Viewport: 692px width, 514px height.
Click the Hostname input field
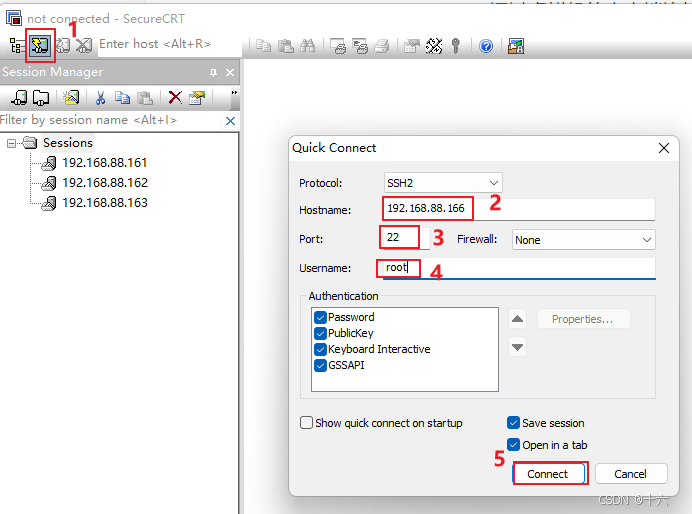(519, 209)
